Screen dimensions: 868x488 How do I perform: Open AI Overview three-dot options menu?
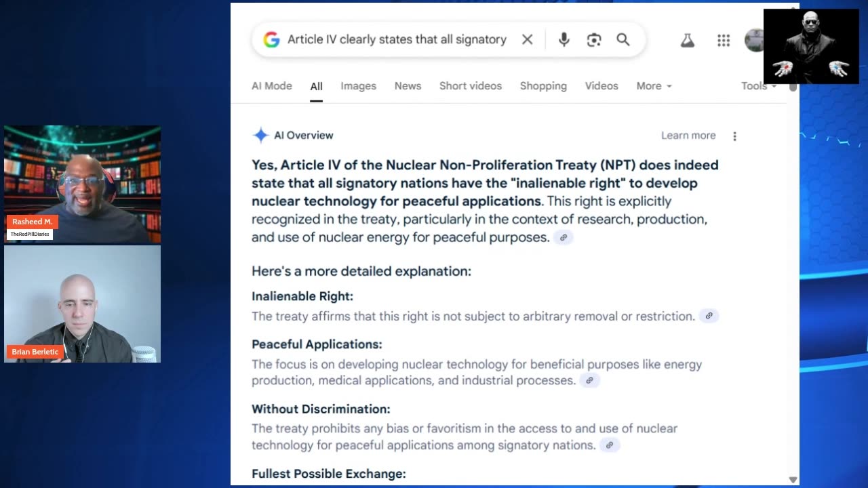tap(734, 136)
